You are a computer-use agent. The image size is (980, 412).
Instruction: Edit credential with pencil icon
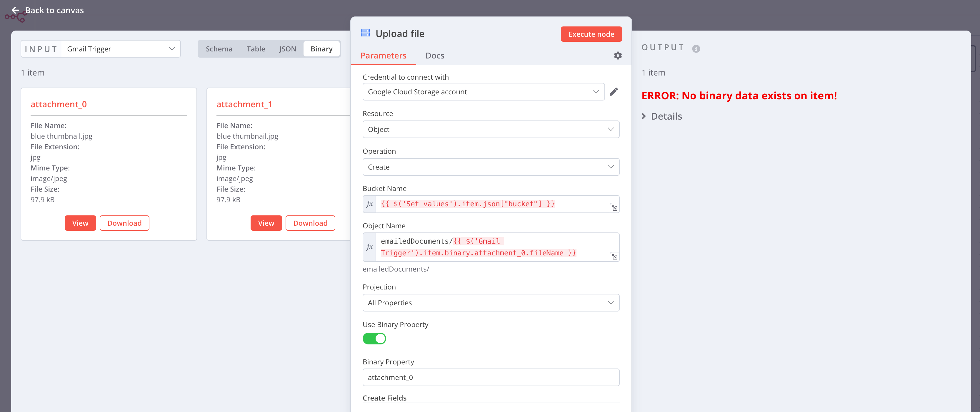[613, 92]
